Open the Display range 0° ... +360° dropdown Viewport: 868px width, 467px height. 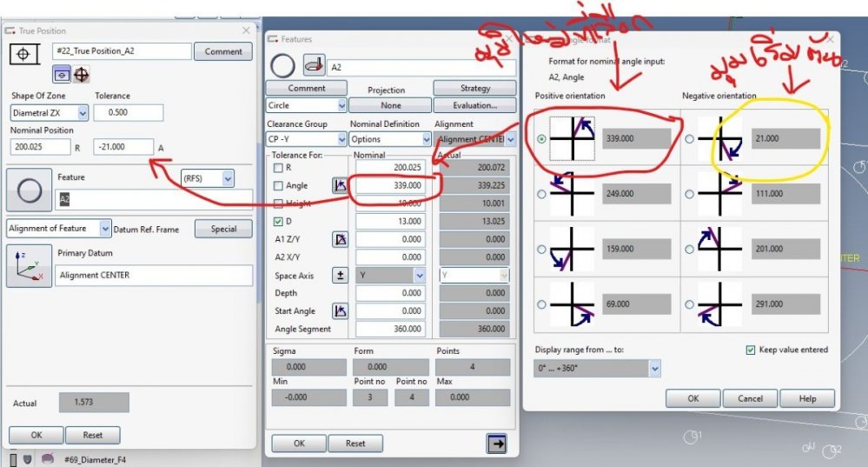[654, 369]
